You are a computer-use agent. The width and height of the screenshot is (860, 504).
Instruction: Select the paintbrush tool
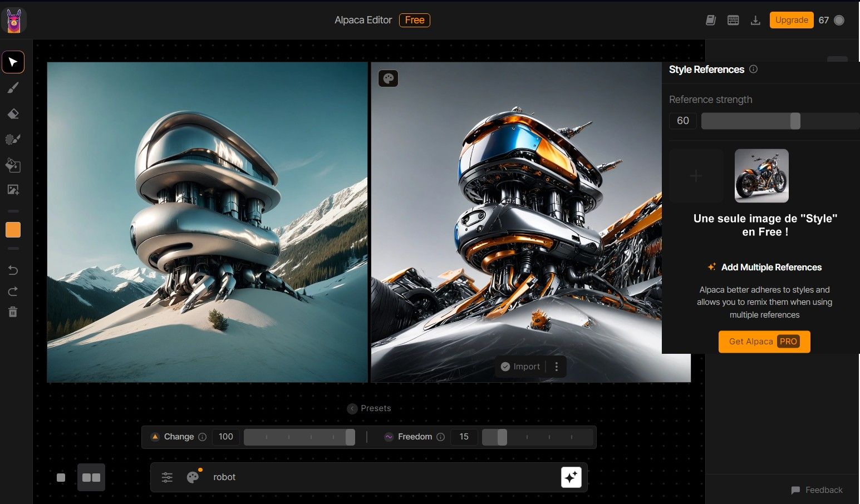[13, 88]
